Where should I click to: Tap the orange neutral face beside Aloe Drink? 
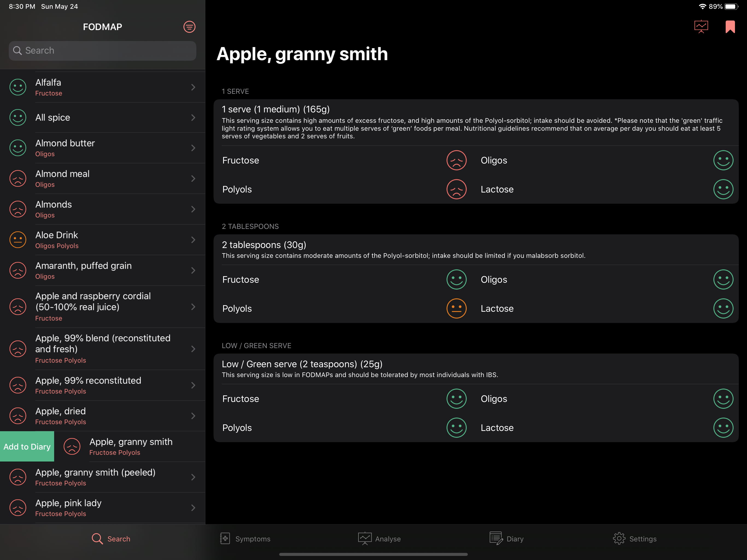[18, 240]
